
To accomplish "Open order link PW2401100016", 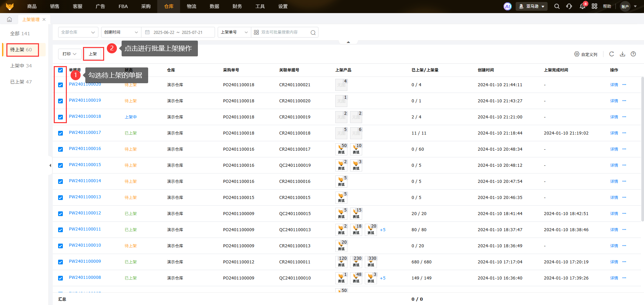I will (85, 149).
